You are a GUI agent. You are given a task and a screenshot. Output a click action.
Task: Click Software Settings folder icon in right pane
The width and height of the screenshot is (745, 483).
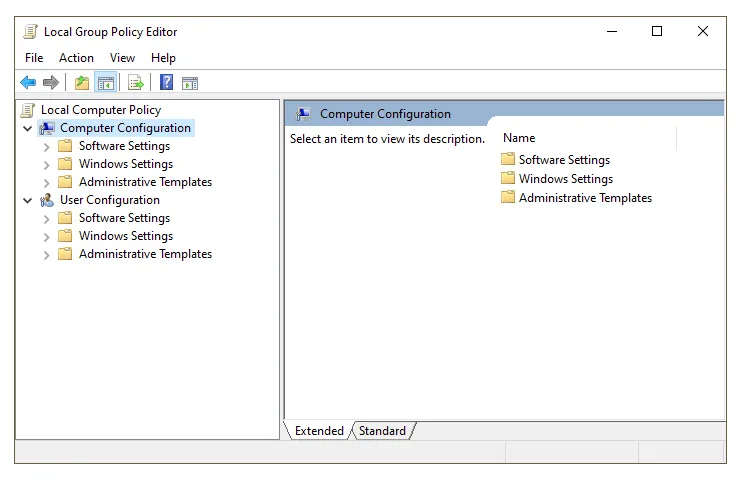(x=507, y=159)
